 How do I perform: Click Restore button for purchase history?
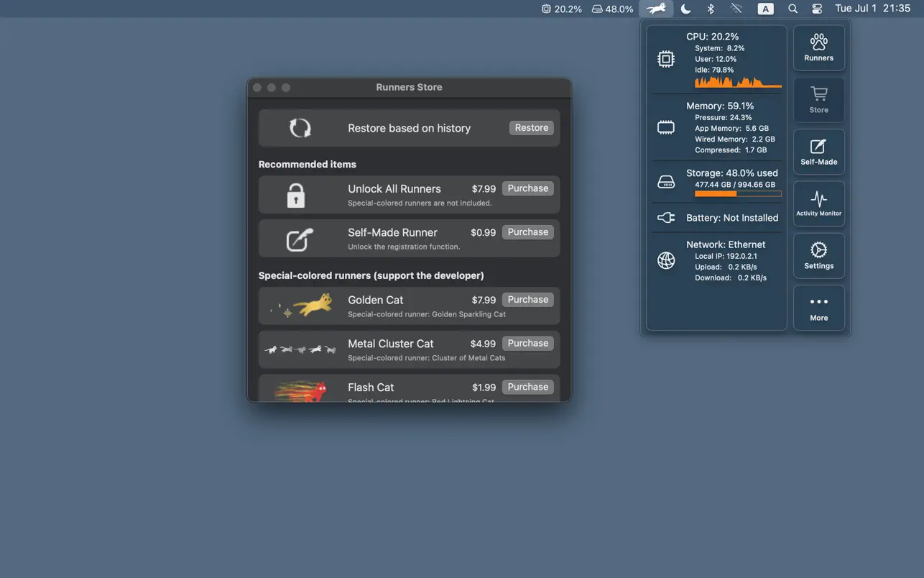(532, 127)
